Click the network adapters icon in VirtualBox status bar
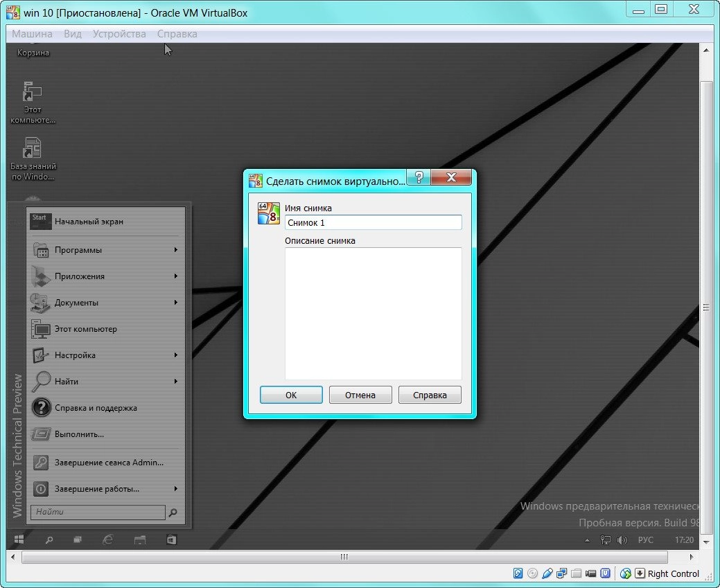Image resolution: width=720 pixels, height=588 pixels. 561,573
